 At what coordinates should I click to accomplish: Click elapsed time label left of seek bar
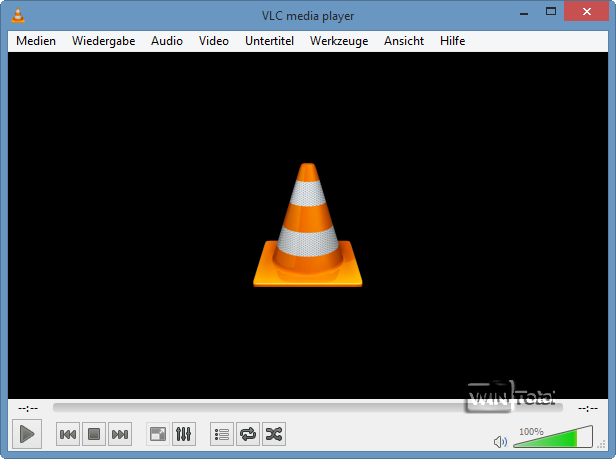click(x=28, y=409)
